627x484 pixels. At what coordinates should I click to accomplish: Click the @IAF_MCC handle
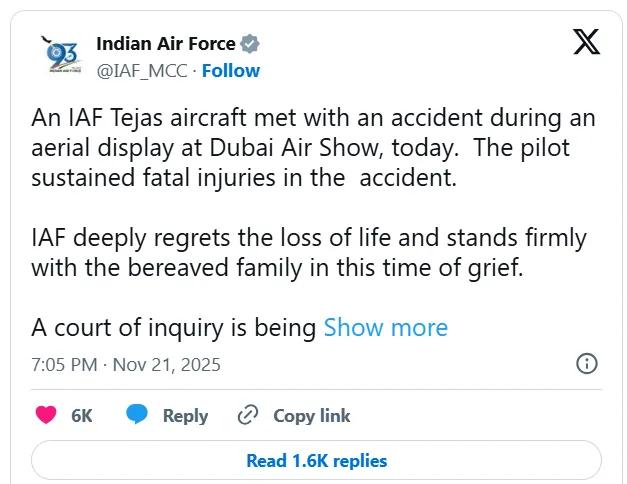tap(142, 70)
